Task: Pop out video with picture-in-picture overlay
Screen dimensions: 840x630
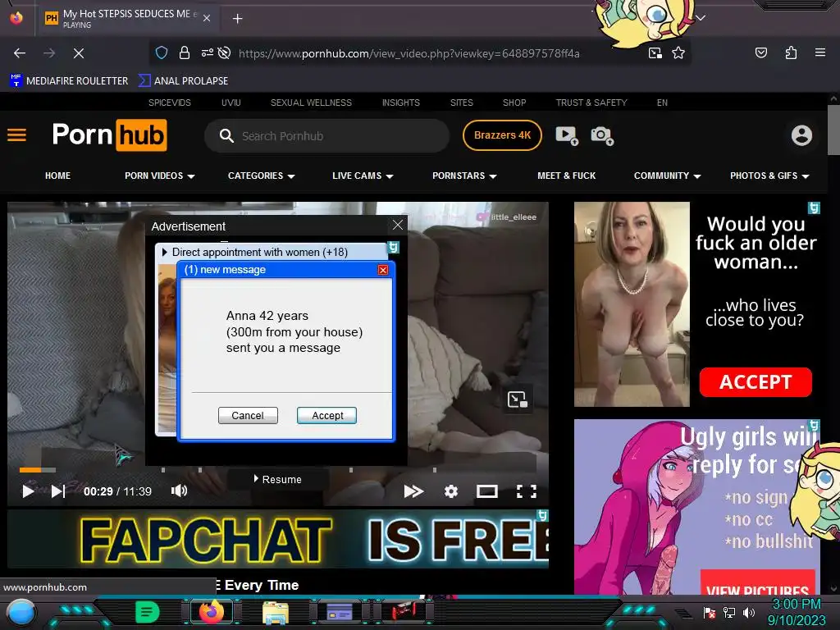Action: coord(517,399)
